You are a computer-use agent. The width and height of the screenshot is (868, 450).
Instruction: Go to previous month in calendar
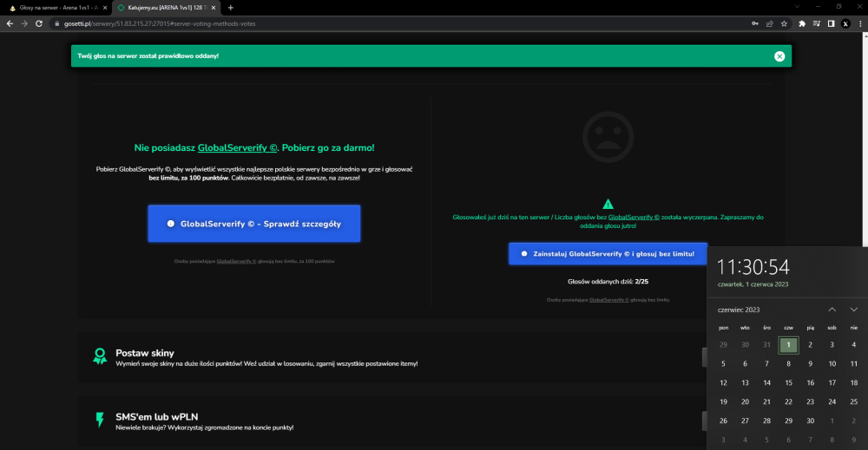click(832, 310)
